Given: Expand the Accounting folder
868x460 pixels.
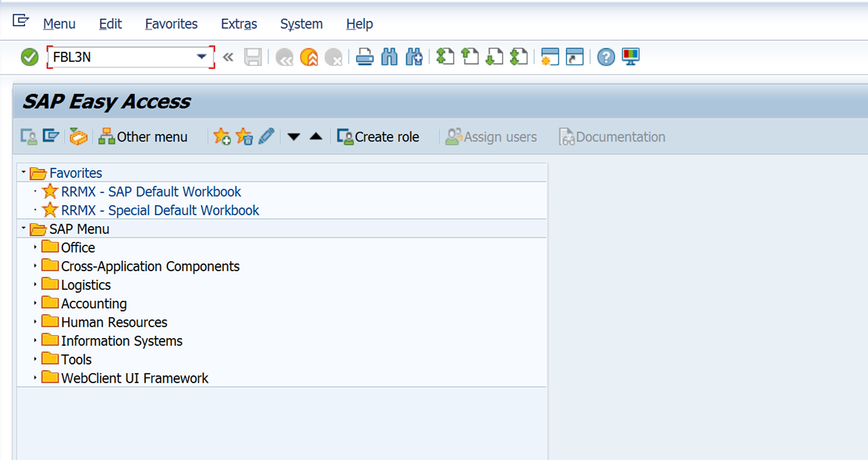Looking at the screenshot, I should pos(36,303).
